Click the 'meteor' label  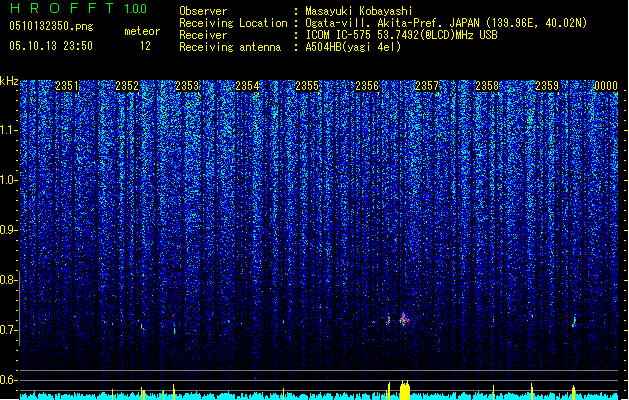point(142,31)
